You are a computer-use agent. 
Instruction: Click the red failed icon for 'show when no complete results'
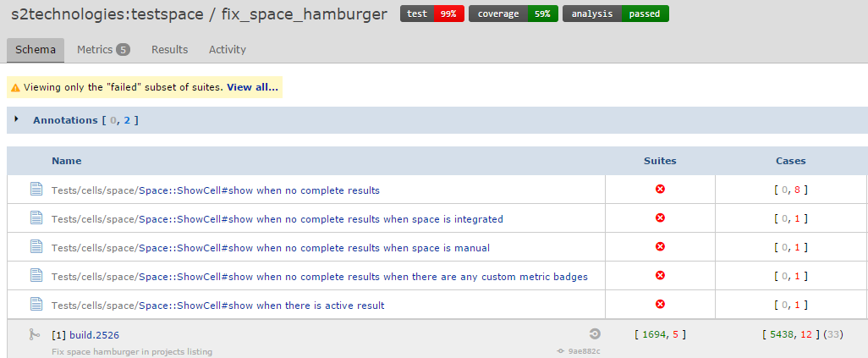click(661, 190)
